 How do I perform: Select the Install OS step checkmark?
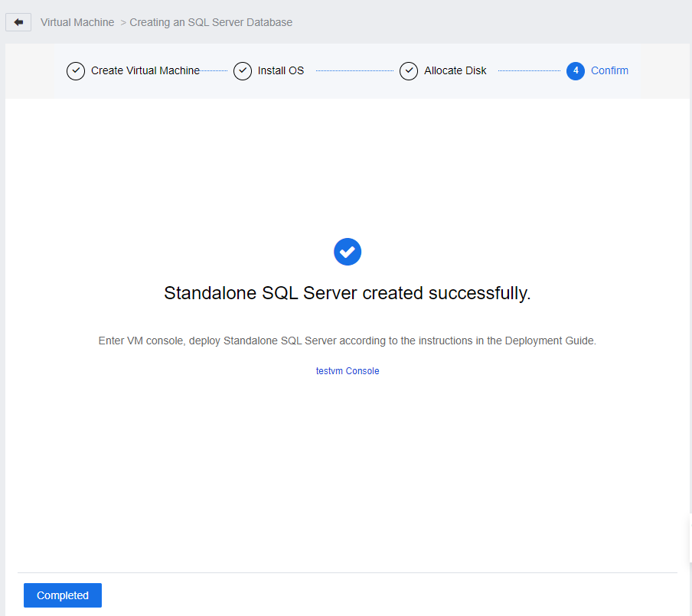coord(243,71)
